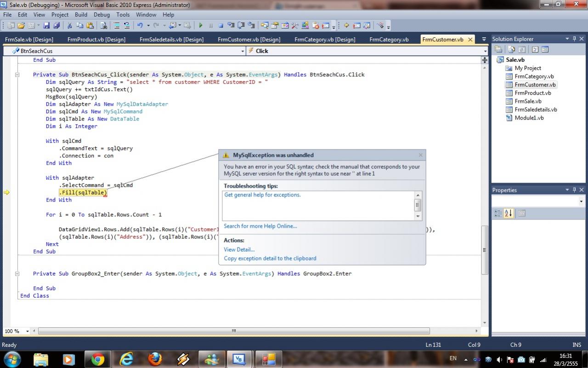The height and width of the screenshot is (368, 588).
Task: Click Get general help for exceptions link
Action: pyautogui.click(x=262, y=195)
